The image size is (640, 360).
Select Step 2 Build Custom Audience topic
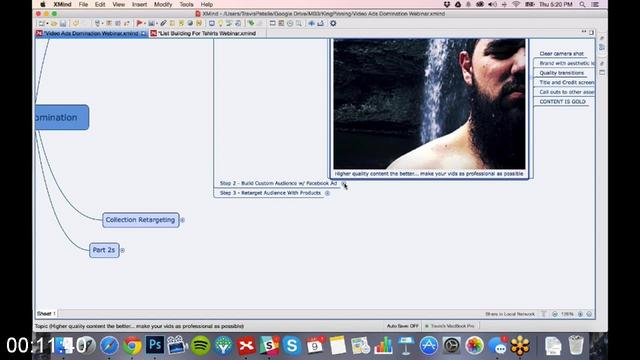click(278, 184)
